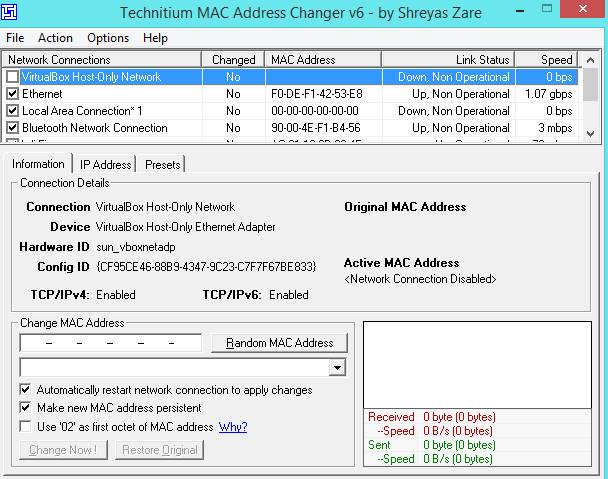Viewport: 608px width, 479px height.
Task: Toggle automatically restart network connection option
Action: click(x=25, y=389)
